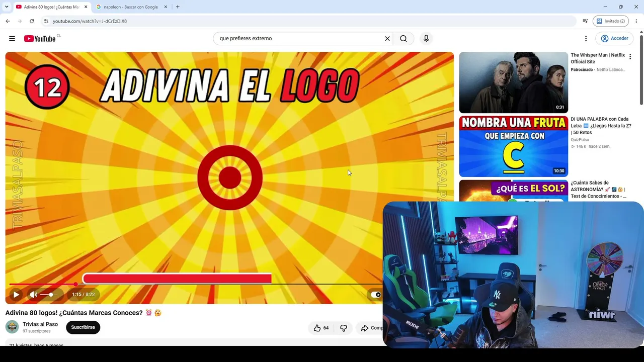Open The Whisper Man ad thumbnail
Image resolution: width=644 pixels, height=362 pixels.
point(513,82)
